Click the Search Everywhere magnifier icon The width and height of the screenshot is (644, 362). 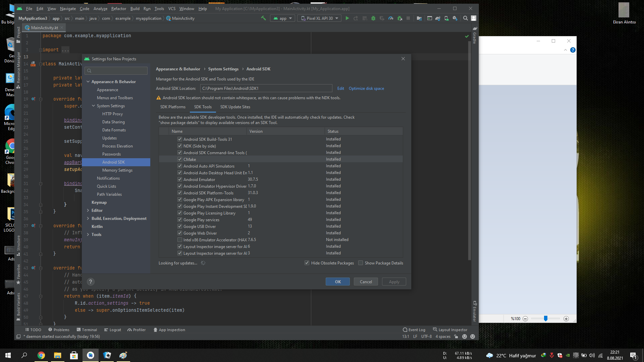(466, 18)
